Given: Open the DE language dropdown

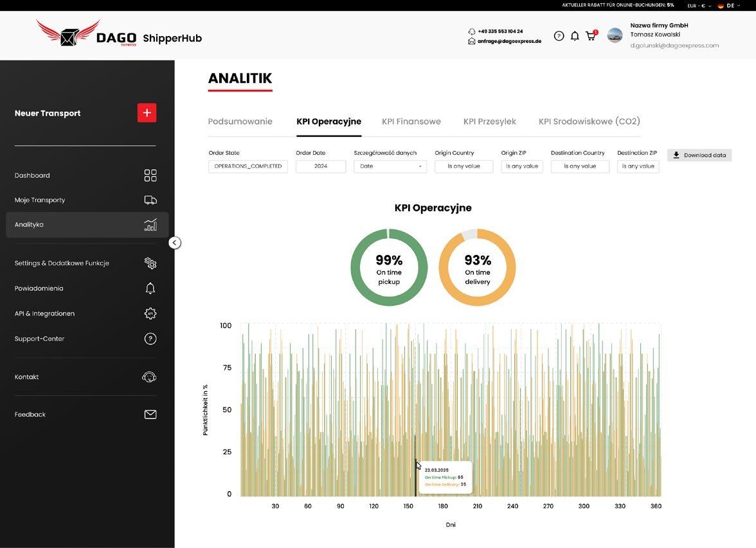Looking at the screenshot, I should point(733,6).
